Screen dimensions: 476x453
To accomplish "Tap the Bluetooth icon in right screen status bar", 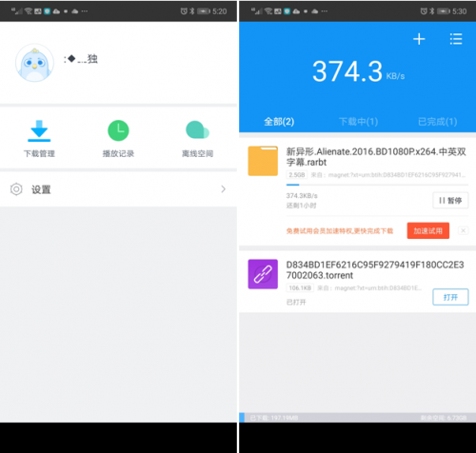I will [x=432, y=11].
